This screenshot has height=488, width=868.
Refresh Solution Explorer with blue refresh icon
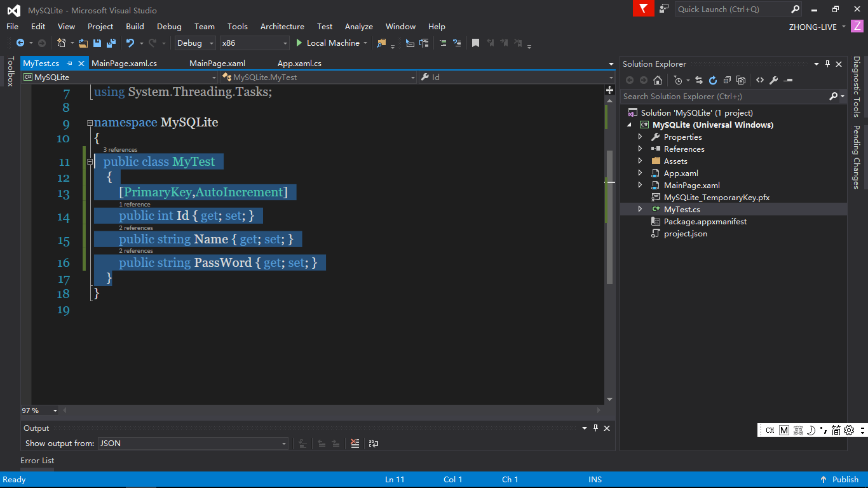(x=713, y=80)
